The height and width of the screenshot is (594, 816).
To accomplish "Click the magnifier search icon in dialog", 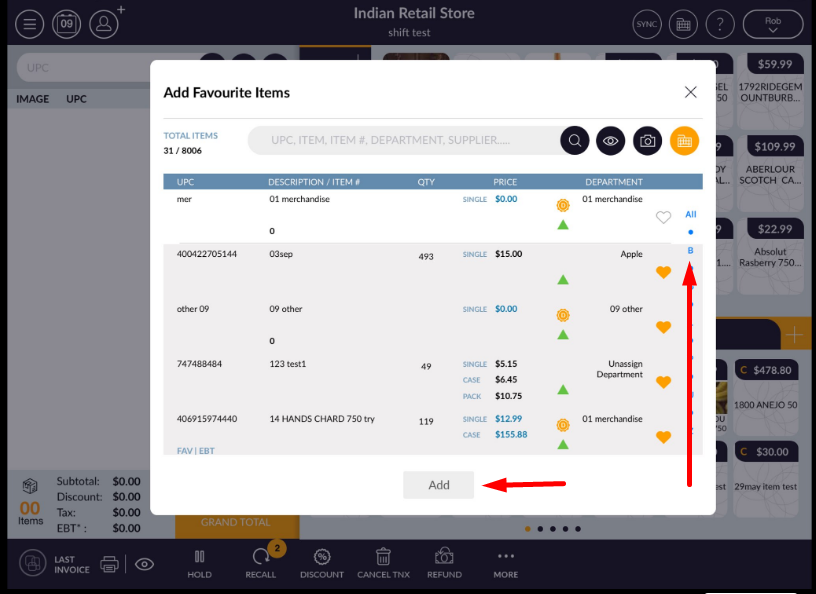I will click(x=575, y=141).
